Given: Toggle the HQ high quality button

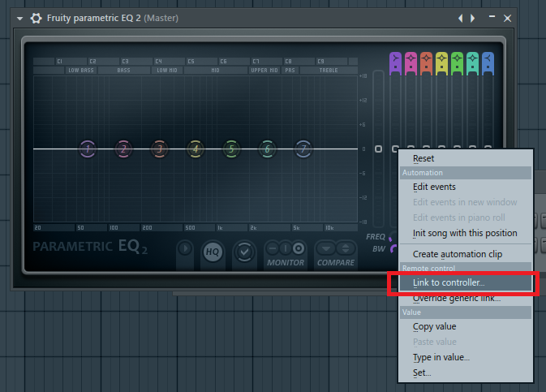Looking at the screenshot, I should pyautogui.click(x=213, y=252).
